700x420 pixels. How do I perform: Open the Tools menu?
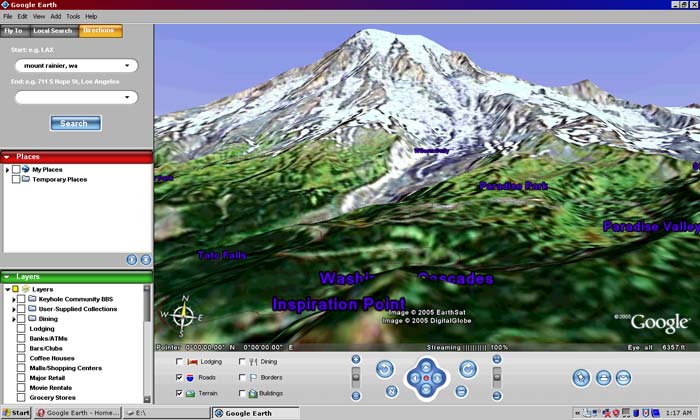click(x=73, y=17)
